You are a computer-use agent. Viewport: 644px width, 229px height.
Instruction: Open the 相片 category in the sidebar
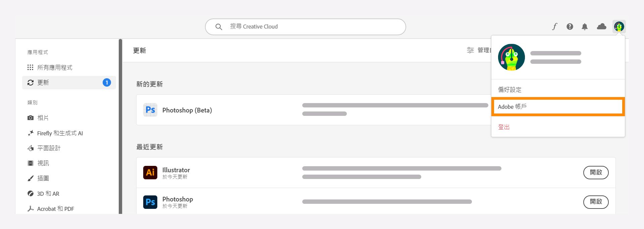[43, 118]
